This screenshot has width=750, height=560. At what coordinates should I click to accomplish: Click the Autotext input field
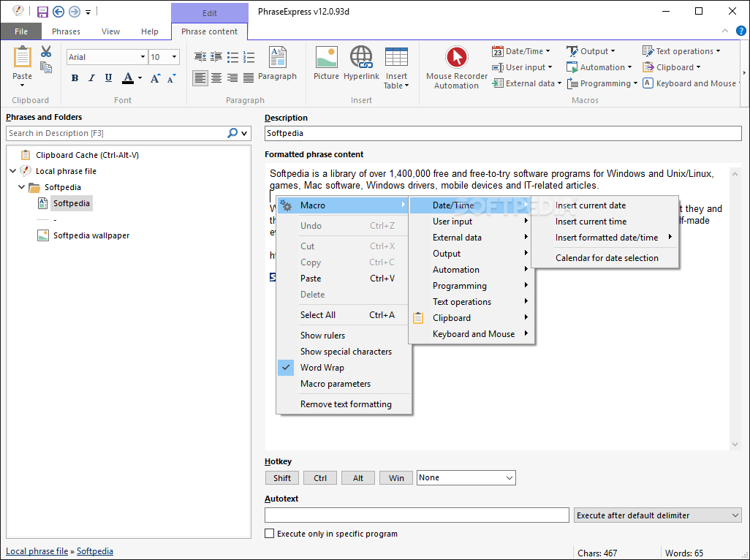417,515
